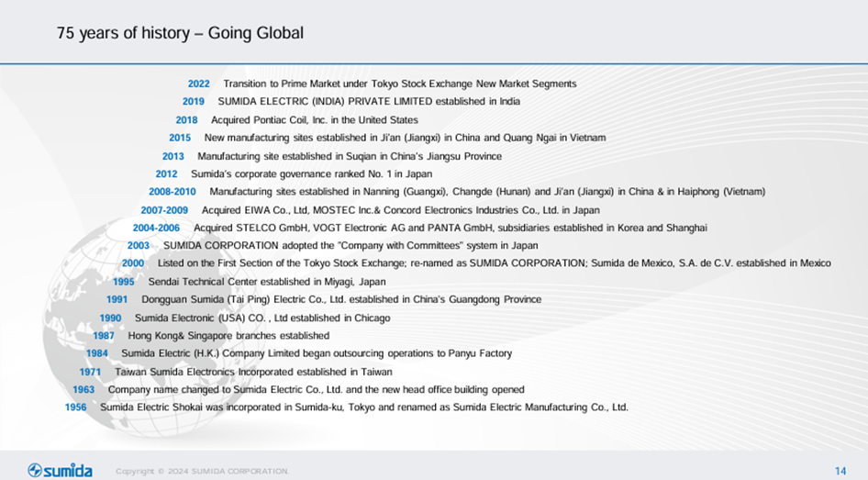Click the year 1971
The image size is (868, 480).
(x=90, y=372)
